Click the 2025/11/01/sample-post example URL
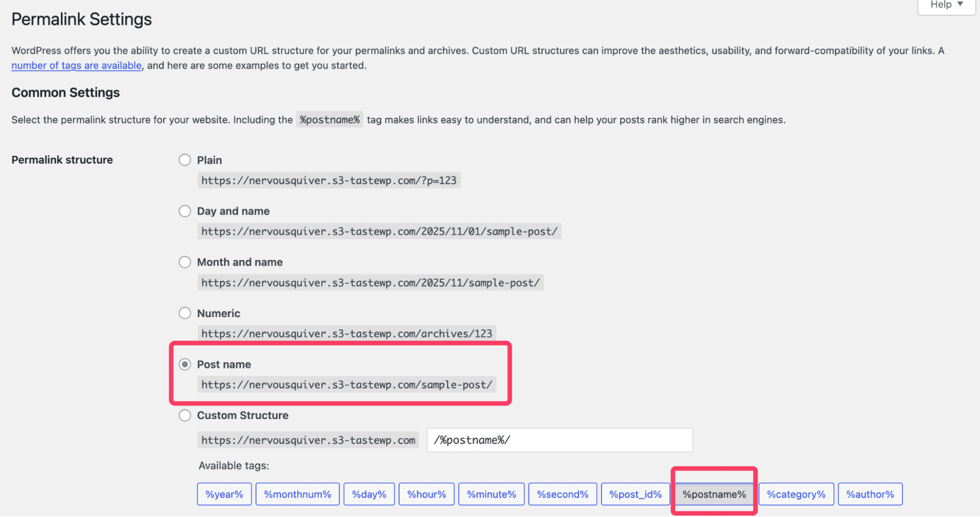Image resolution: width=980 pixels, height=517 pixels. (379, 231)
